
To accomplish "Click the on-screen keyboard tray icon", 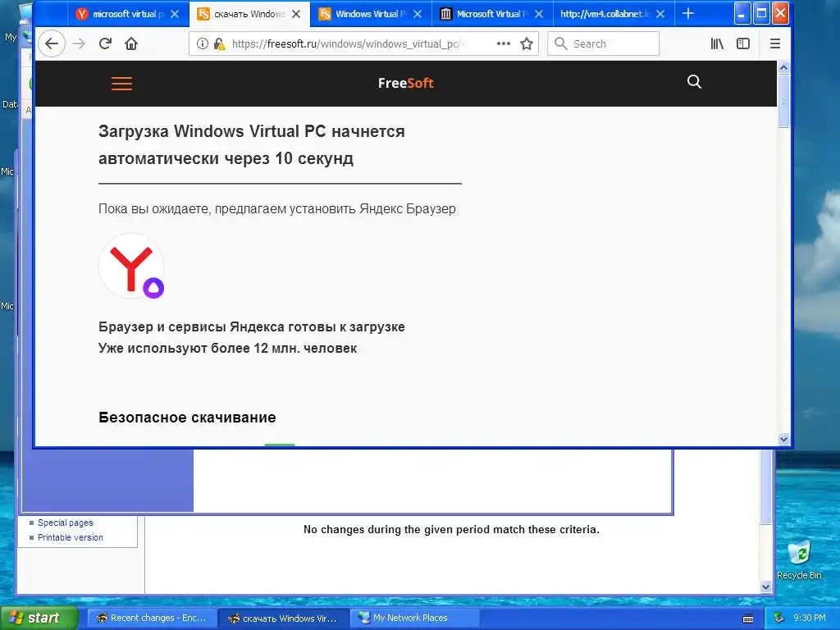I will click(x=748, y=619).
